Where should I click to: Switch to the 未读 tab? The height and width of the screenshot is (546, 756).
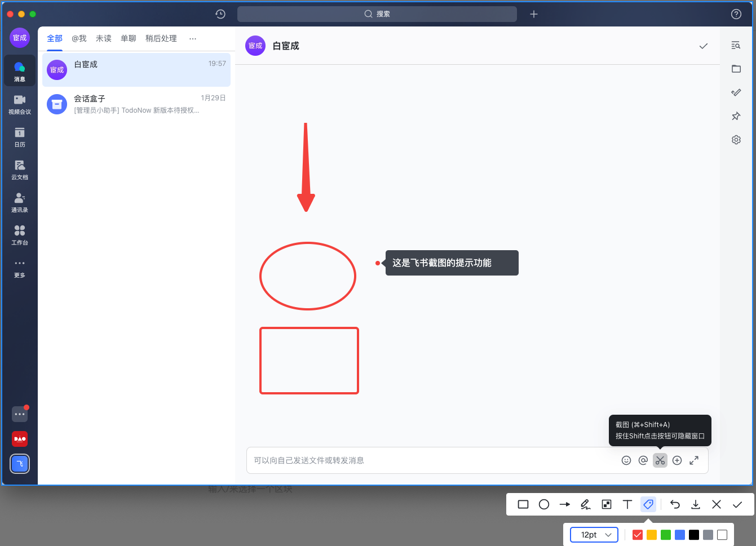tap(104, 38)
